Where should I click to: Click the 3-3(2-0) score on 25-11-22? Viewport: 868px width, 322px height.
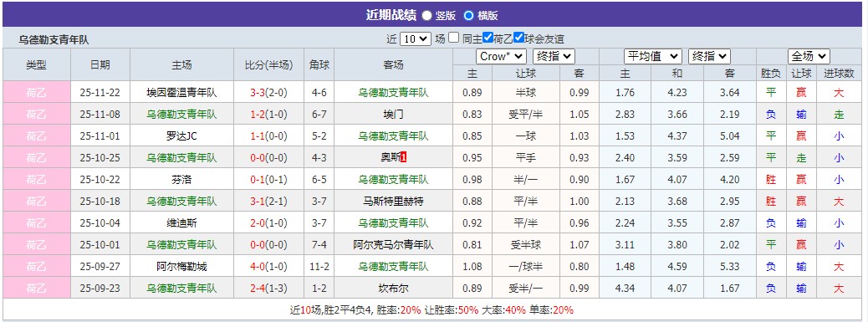(268, 93)
